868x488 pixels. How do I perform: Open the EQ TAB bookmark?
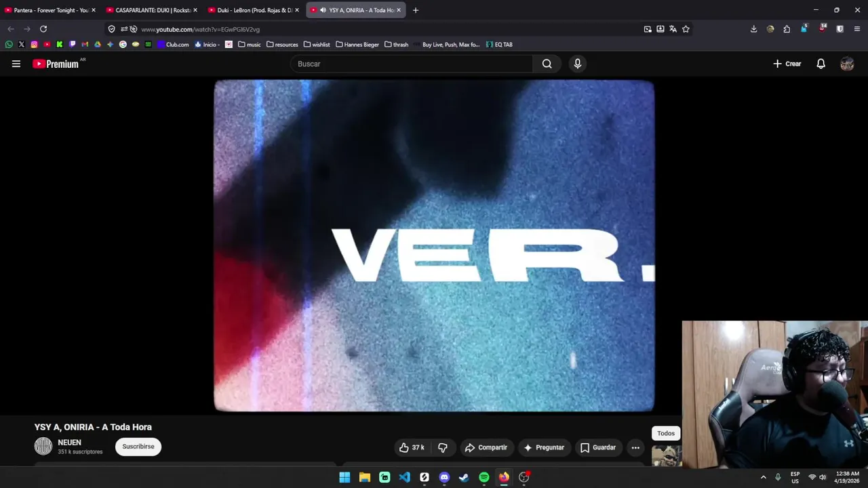point(499,45)
